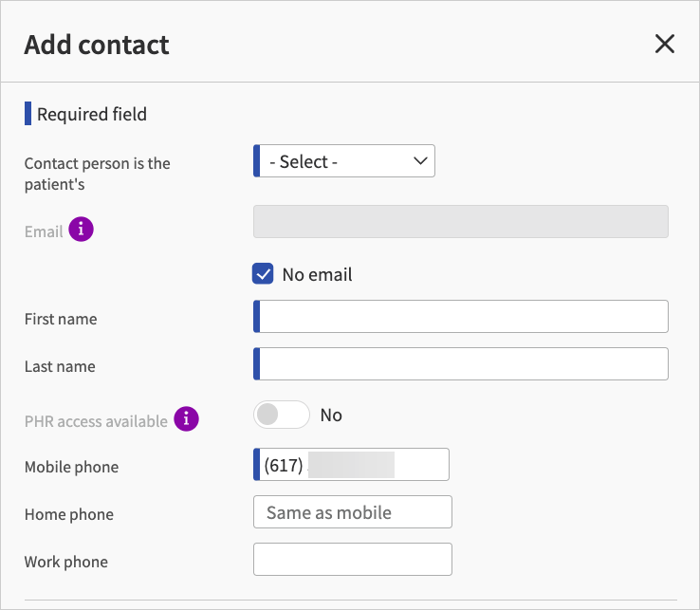
Task: Click the "PHR access available" label text
Action: click(x=96, y=421)
